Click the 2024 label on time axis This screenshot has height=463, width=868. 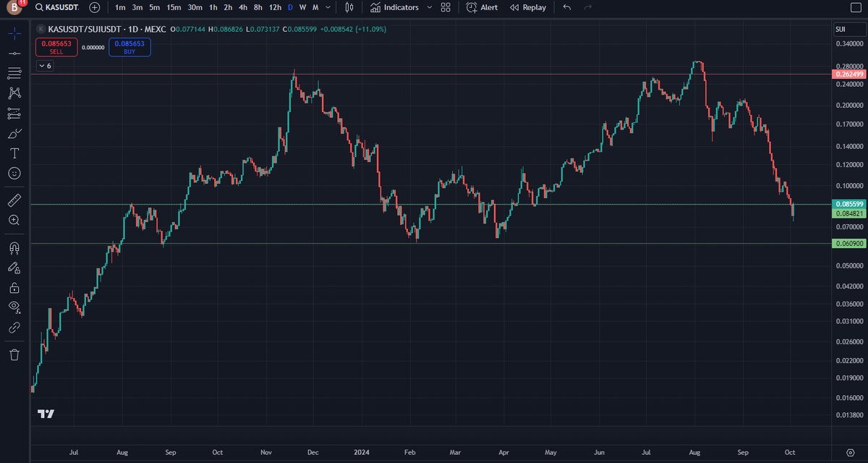coord(360,451)
